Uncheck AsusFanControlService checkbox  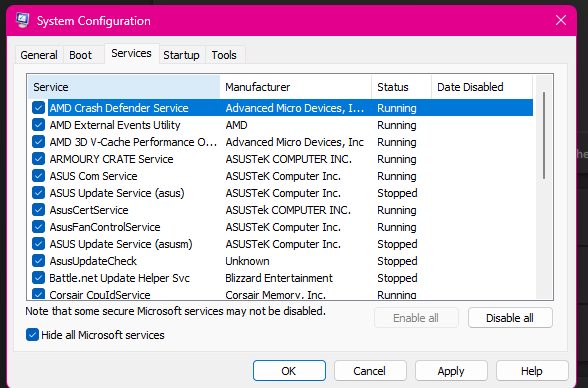(38, 227)
